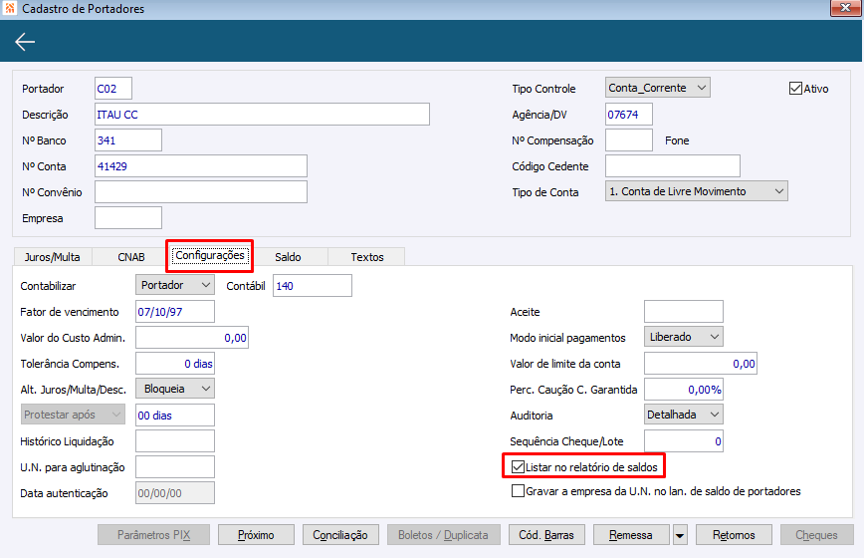Viewport: 864px width, 558px height.
Task: Edit the Fator de vencimento date field
Action: click(x=175, y=312)
